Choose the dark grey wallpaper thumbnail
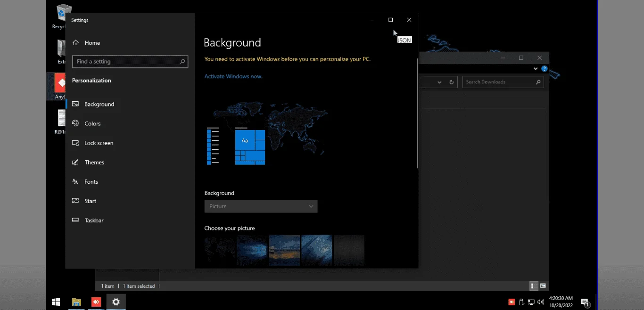Viewport: 644px width, 310px height. (349, 250)
